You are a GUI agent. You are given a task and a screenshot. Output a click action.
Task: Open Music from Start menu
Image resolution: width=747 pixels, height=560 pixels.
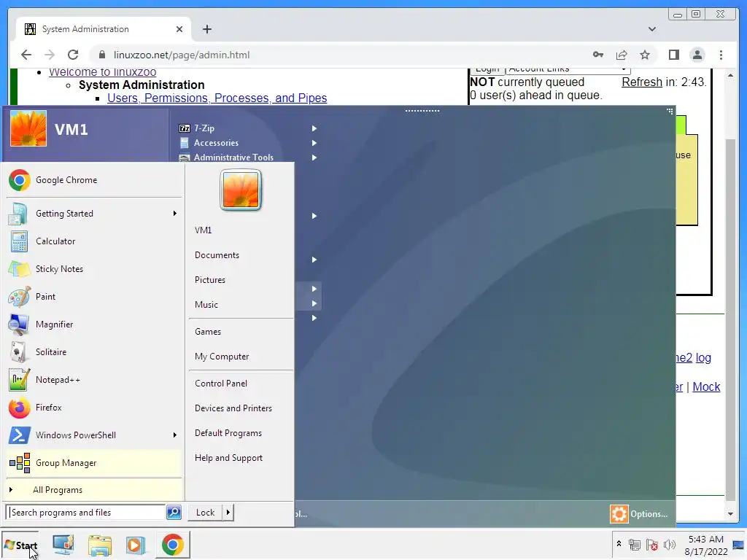206,305
